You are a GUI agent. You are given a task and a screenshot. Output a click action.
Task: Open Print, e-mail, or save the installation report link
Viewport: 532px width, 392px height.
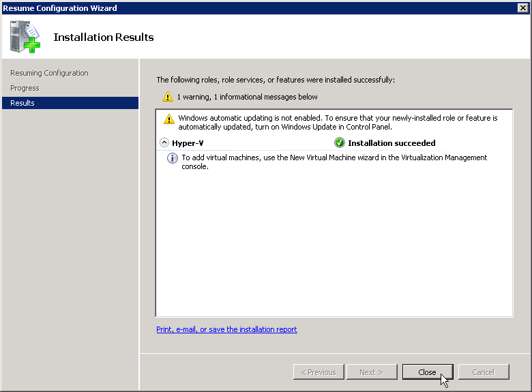click(226, 329)
